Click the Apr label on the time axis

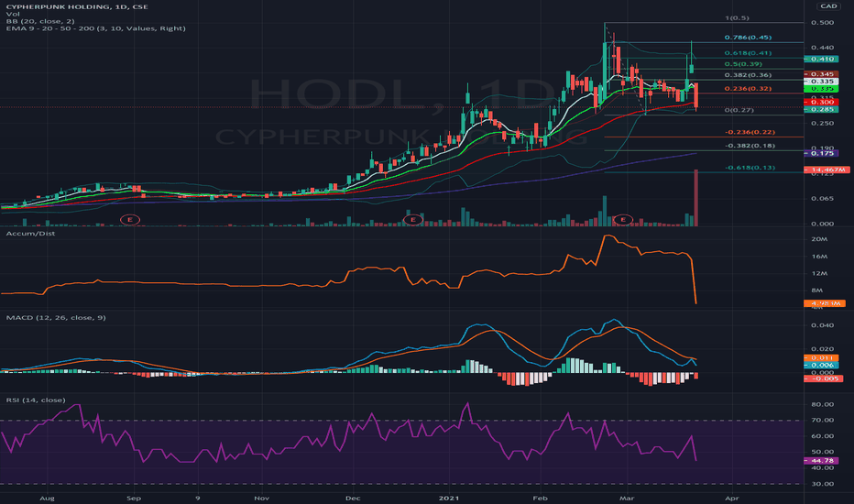point(732,499)
